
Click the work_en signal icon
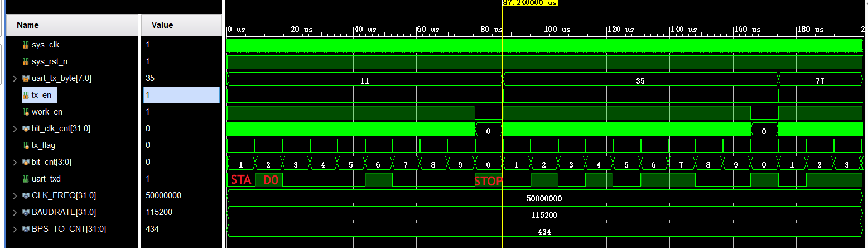click(25, 112)
